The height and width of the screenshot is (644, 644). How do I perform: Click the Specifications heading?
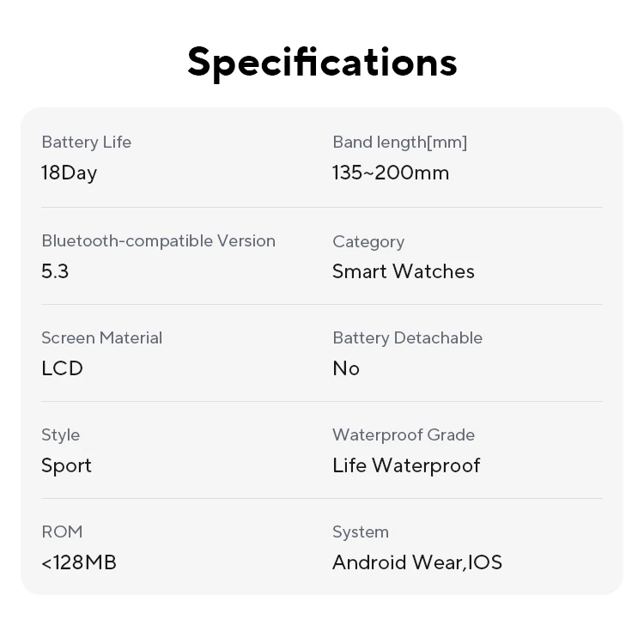(322, 62)
